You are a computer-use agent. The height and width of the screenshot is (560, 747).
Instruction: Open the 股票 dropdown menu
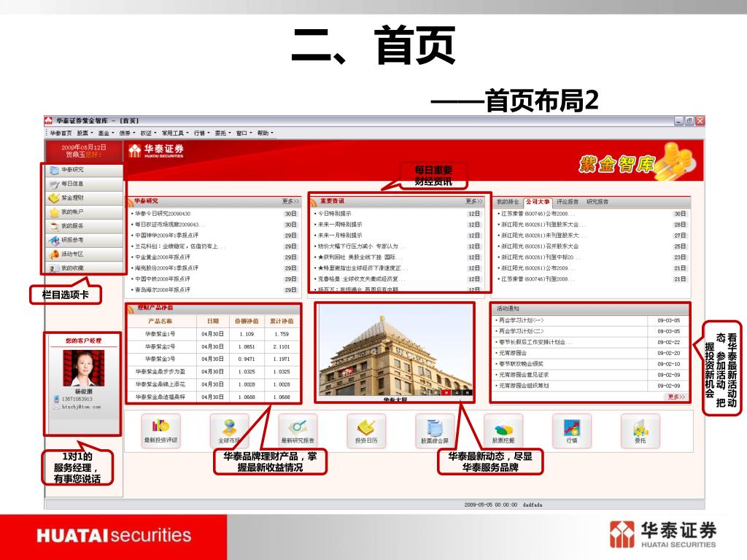click(x=85, y=133)
